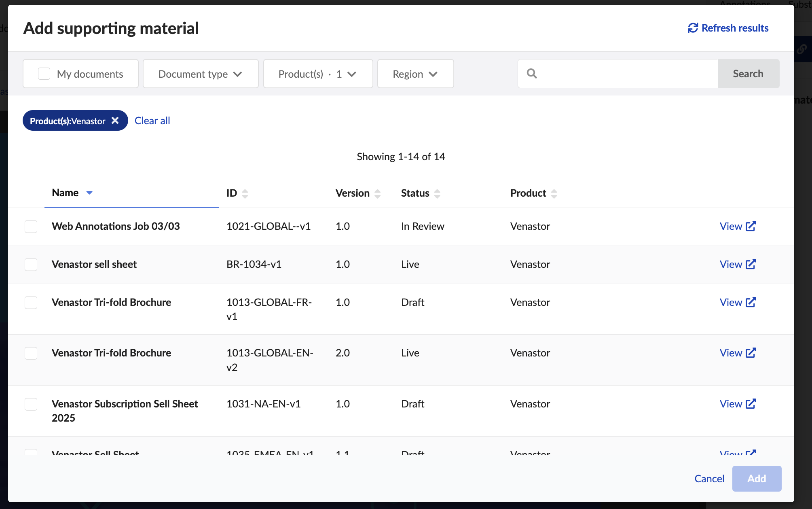812x509 pixels.
Task: Check the Draft Venastor Tri-fold Brochure row
Action: (31, 303)
